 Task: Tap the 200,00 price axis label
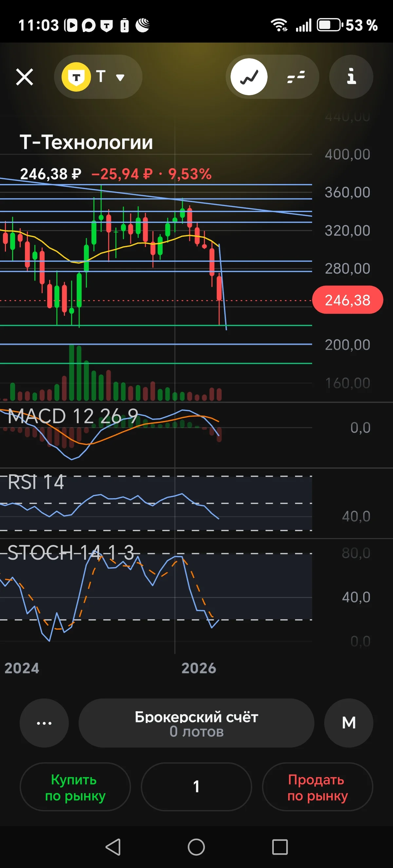pos(347,345)
